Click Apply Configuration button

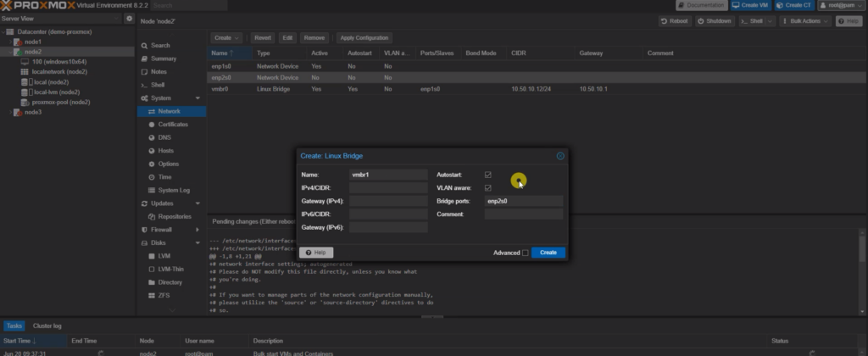click(x=364, y=37)
